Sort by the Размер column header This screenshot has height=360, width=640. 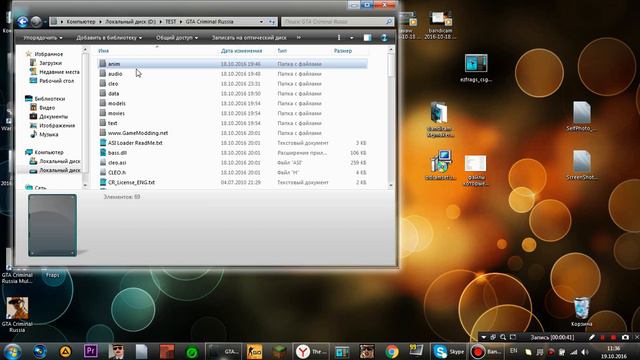coord(342,51)
